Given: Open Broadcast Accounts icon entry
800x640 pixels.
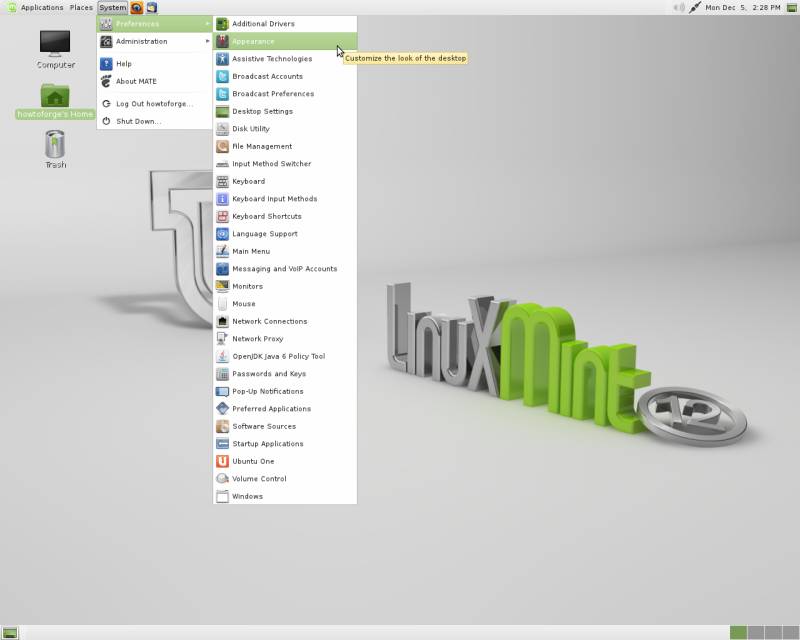Looking at the screenshot, I should [222, 77].
